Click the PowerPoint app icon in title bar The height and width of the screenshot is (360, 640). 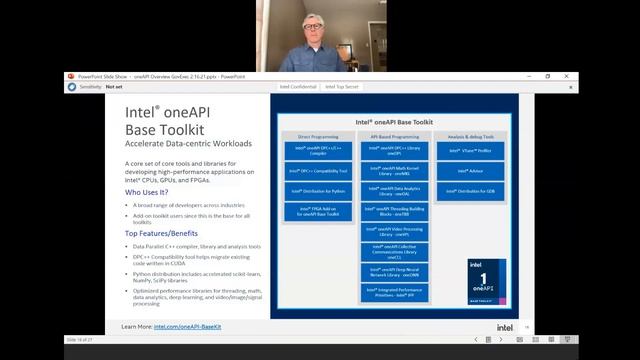(x=71, y=76)
